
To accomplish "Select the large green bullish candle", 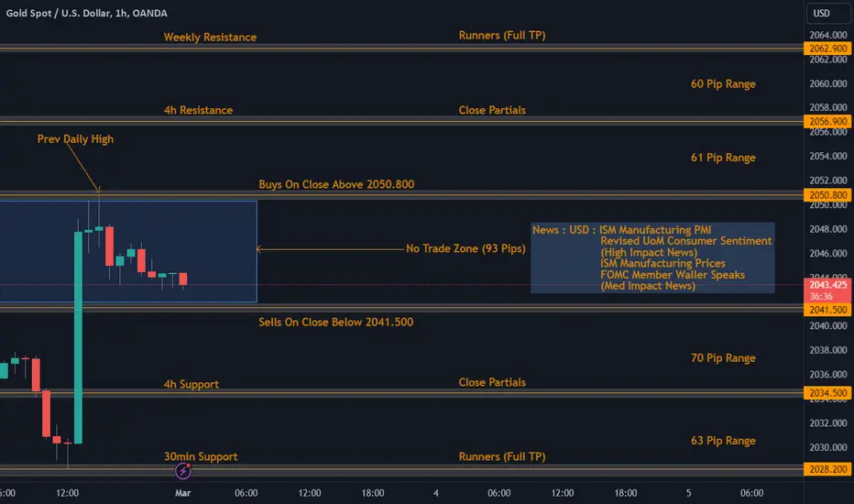I will 79,337.
